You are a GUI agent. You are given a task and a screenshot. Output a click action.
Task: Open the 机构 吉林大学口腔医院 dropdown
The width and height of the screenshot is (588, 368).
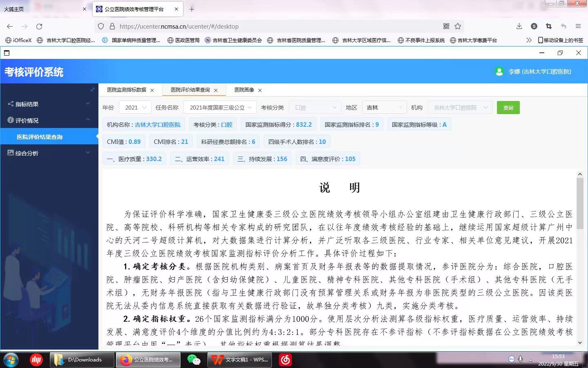(x=460, y=108)
